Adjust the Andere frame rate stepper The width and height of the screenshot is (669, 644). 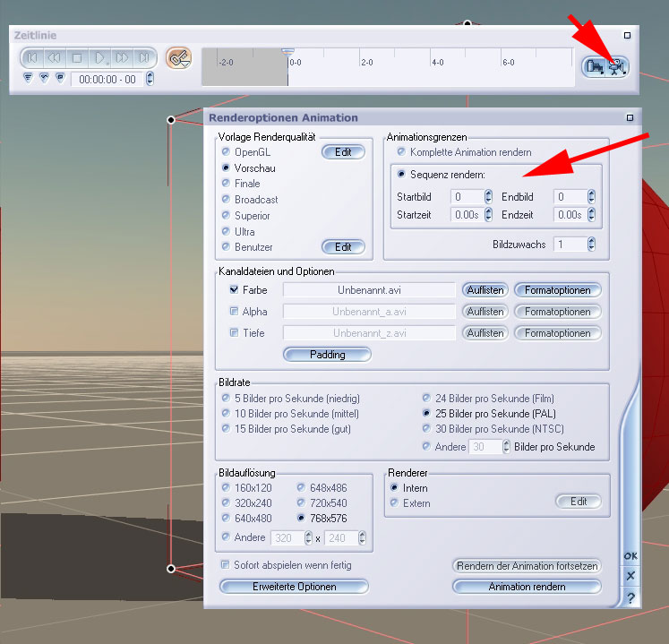(506, 447)
